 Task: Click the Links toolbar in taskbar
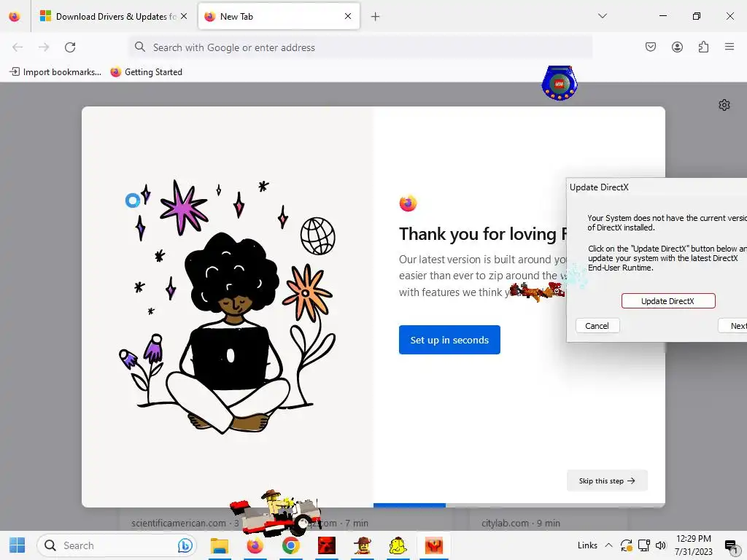click(587, 545)
